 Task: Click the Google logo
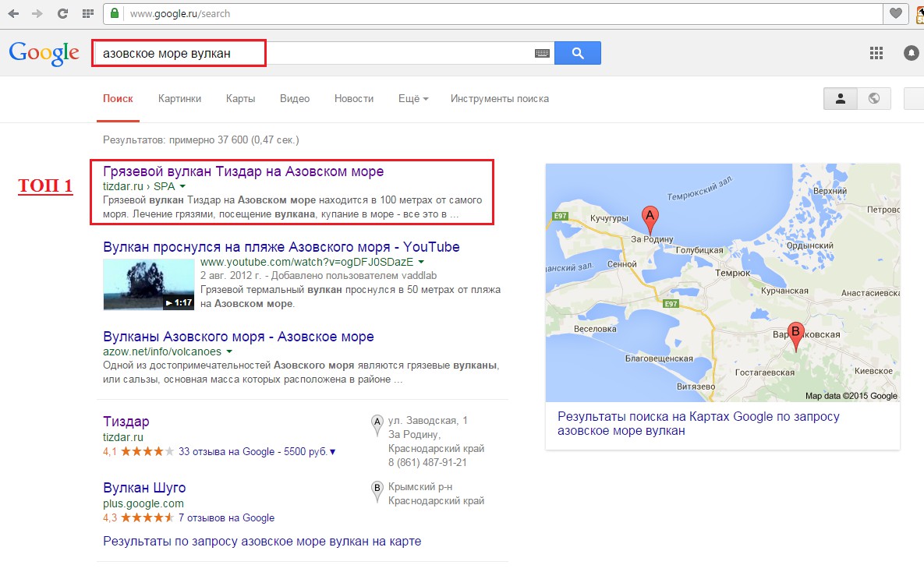coord(44,53)
